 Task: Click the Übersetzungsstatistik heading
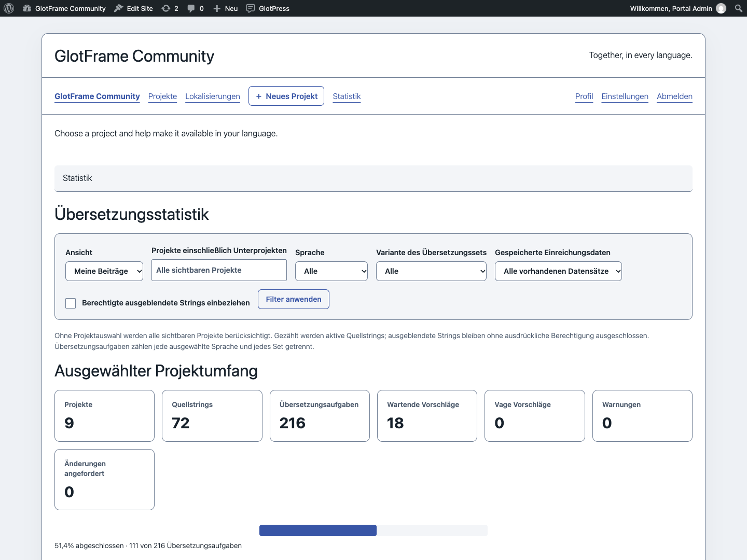[132, 214]
